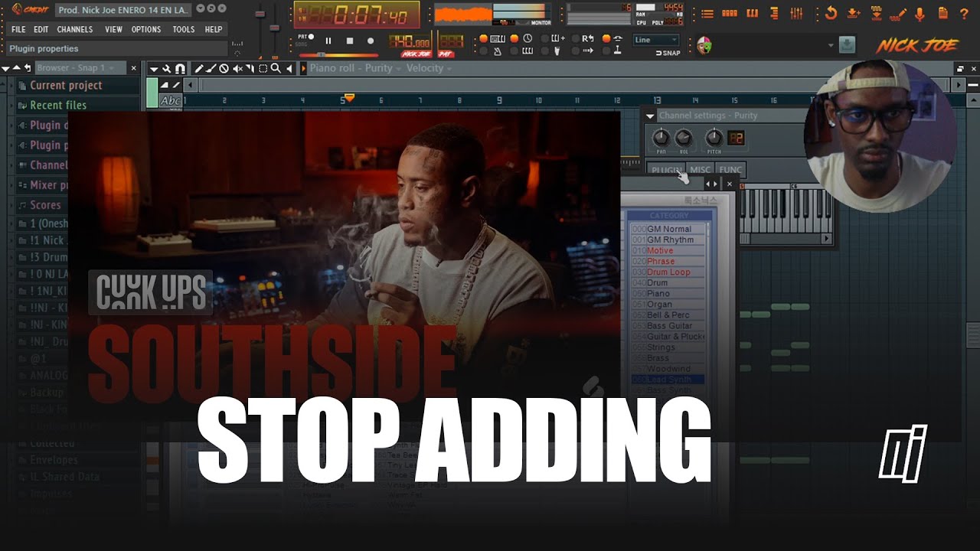Open the browser view icon

pos(774,14)
